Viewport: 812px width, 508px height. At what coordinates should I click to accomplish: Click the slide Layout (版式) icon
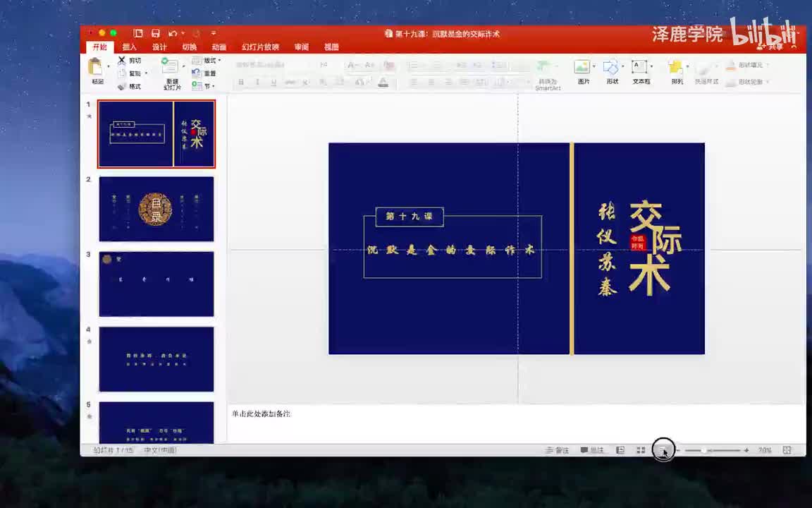tap(197, 61)
